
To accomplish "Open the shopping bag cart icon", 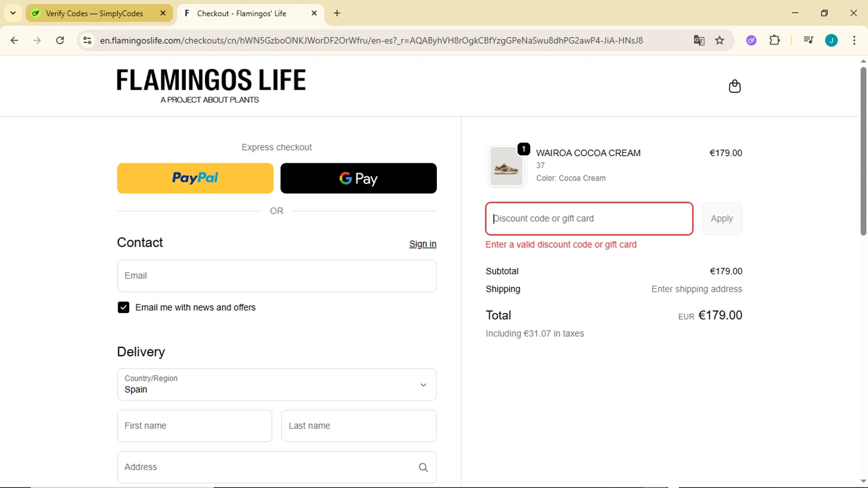I will click(x=734, y=86).
